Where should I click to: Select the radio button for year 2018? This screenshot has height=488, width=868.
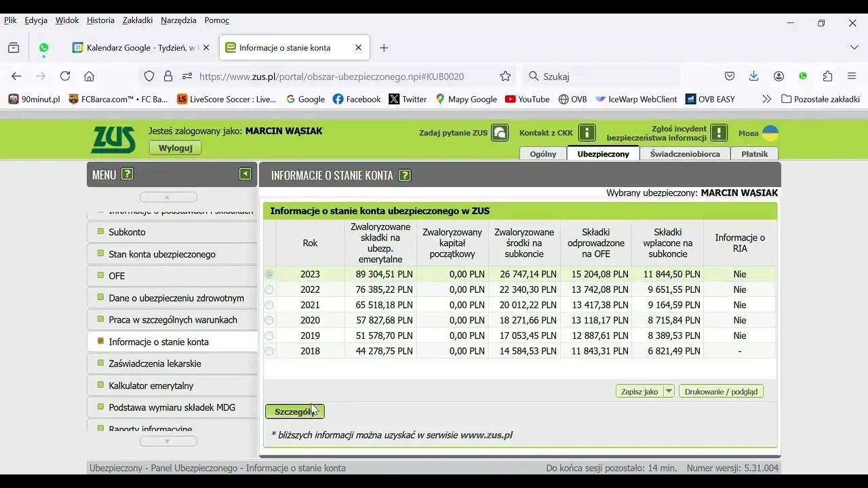269,350
